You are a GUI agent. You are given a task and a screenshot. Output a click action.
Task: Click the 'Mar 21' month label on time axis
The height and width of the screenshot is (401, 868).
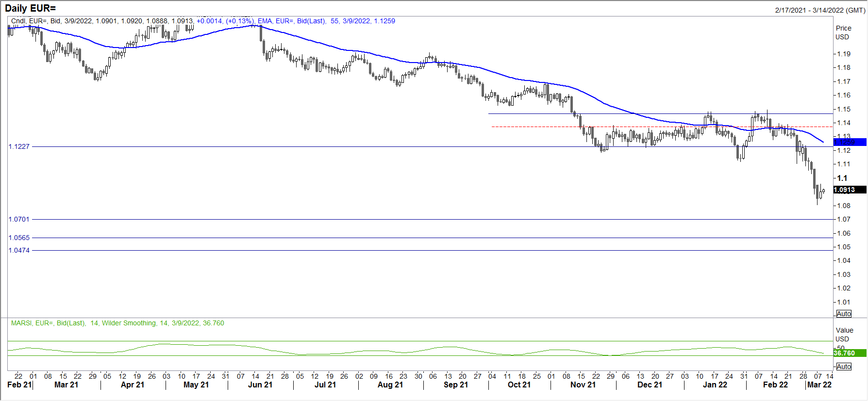tap(67, 385)
